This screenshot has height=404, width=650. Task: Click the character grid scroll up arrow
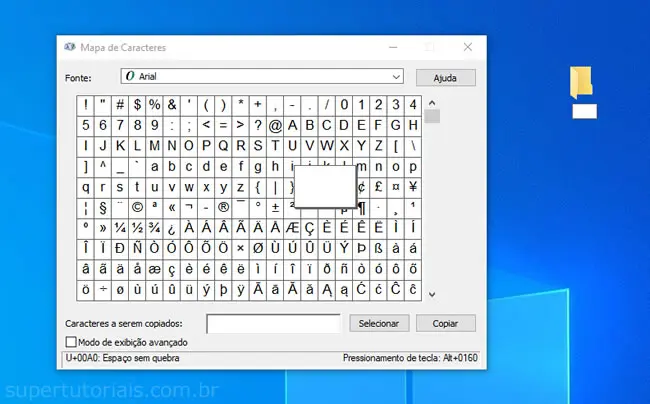432,102
